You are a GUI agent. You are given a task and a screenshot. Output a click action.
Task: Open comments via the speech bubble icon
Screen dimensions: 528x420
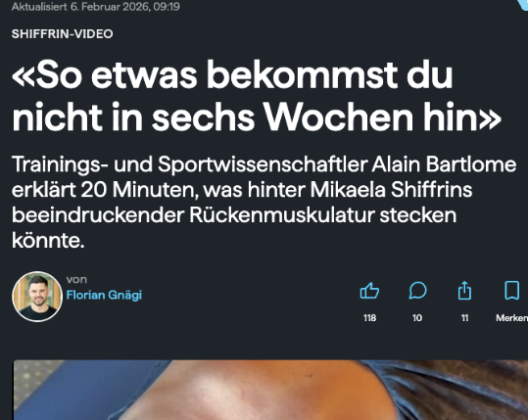coord(417,291)
